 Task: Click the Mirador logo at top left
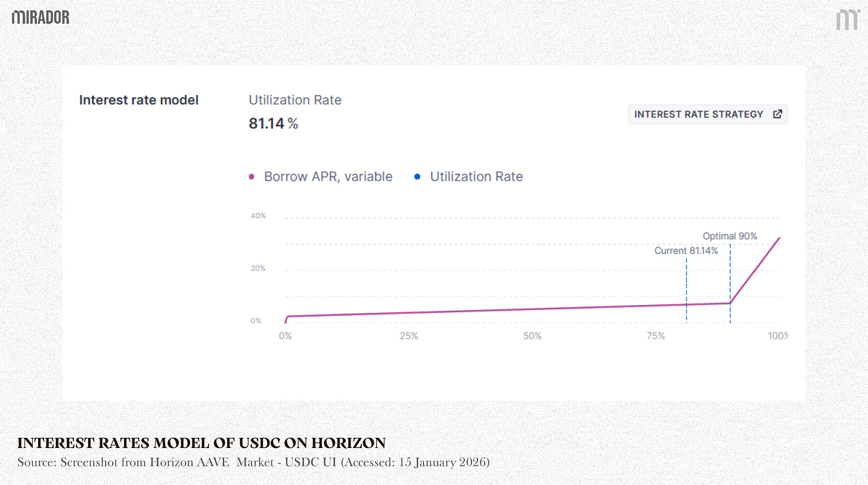click(41, 17)
